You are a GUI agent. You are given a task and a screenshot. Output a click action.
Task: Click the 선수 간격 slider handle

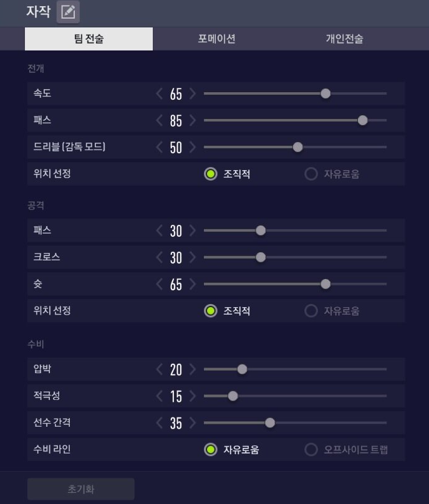point(270,423)
